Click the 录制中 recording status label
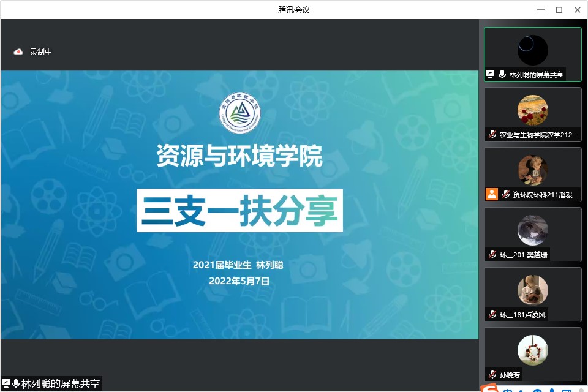 (x=41, y=52)
